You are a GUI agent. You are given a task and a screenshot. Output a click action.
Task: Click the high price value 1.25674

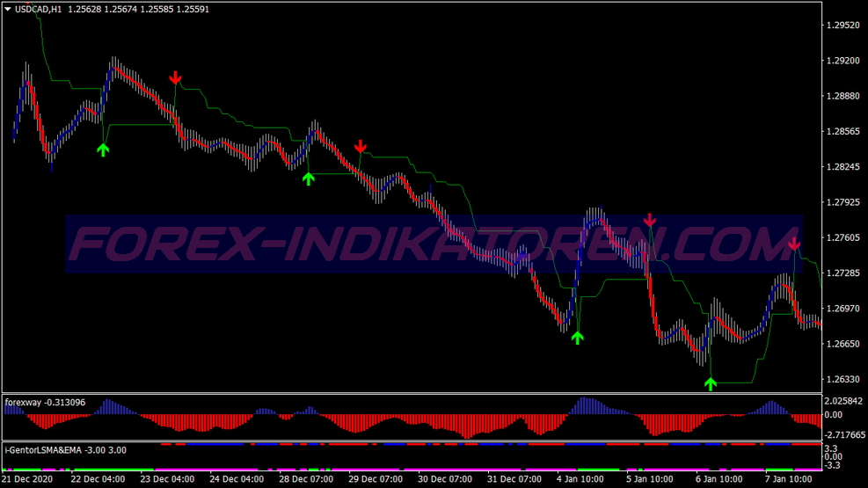120,10
